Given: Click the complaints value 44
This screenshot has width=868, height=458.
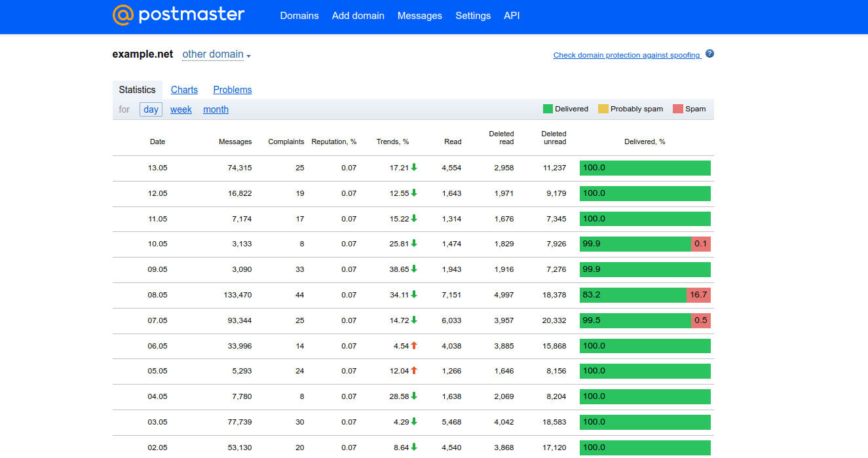Looking at the screenshot, I should point(300,295).
